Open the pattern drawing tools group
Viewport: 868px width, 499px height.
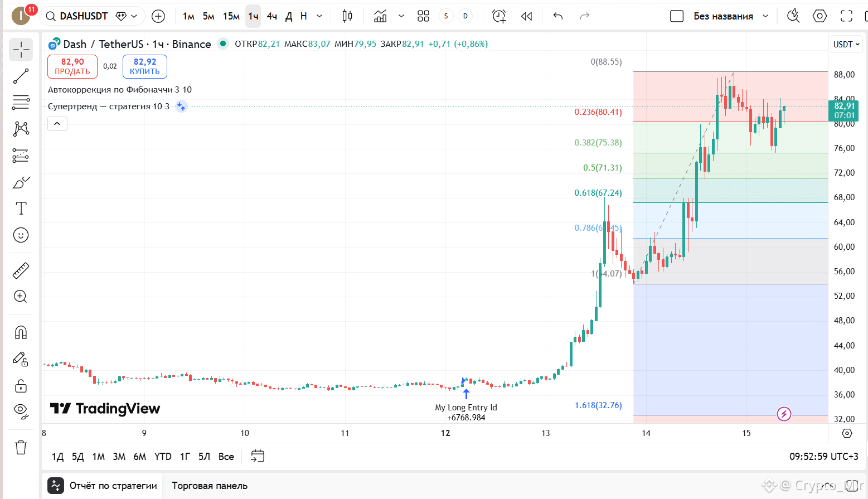point(21,129)
